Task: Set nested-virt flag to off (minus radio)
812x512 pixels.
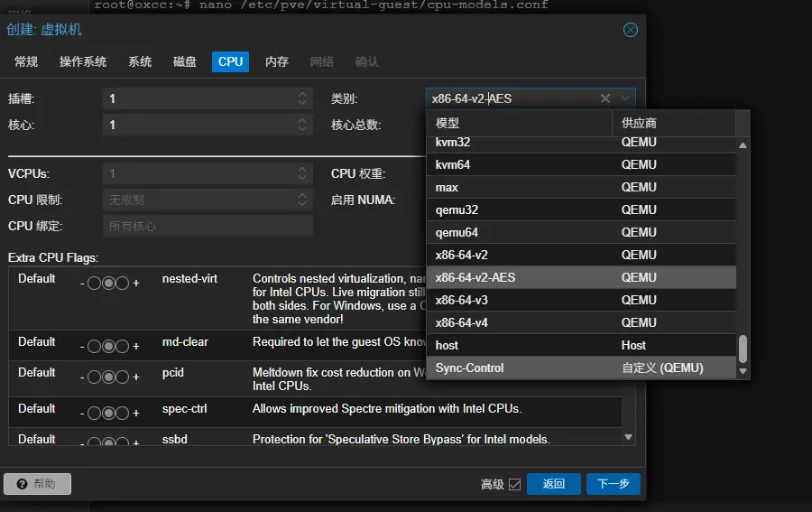Action: pos(94,283)
